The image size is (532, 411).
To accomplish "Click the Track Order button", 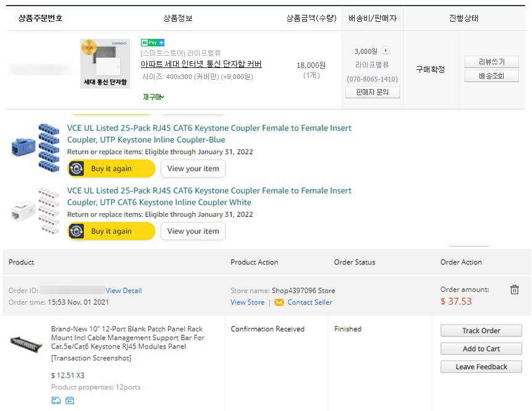I will [x=481, y=331].
